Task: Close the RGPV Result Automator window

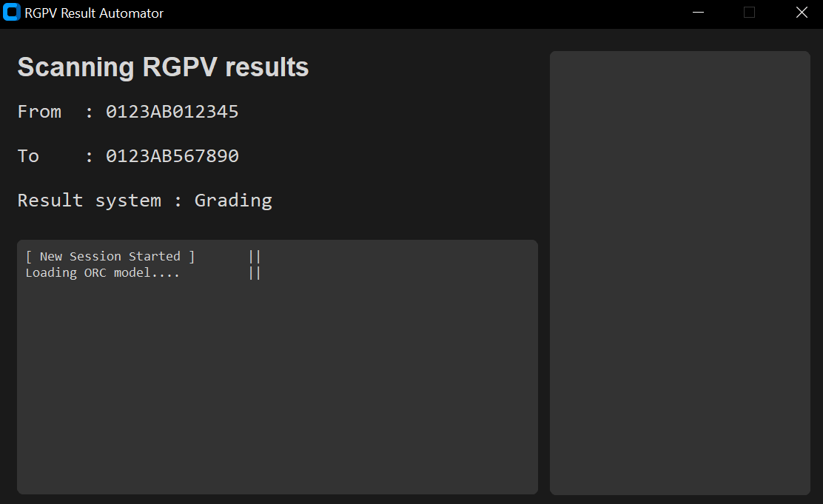Action: coord(802,13)
